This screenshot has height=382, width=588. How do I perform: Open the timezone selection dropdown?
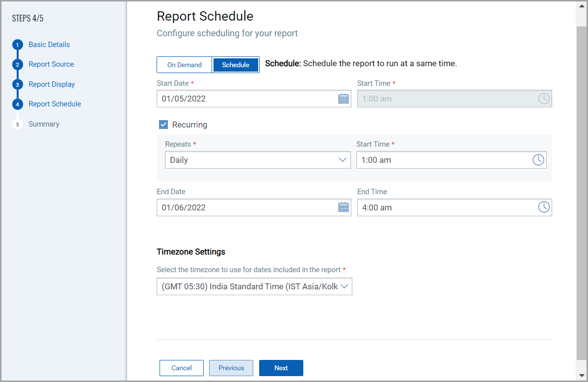click(x=254, y=287)
